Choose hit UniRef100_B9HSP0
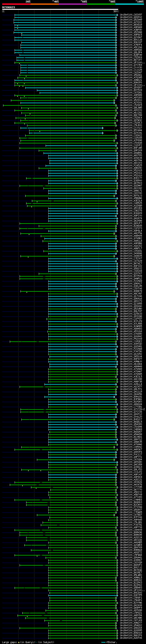Screen dimensions: 146x644 pos(131,82)
